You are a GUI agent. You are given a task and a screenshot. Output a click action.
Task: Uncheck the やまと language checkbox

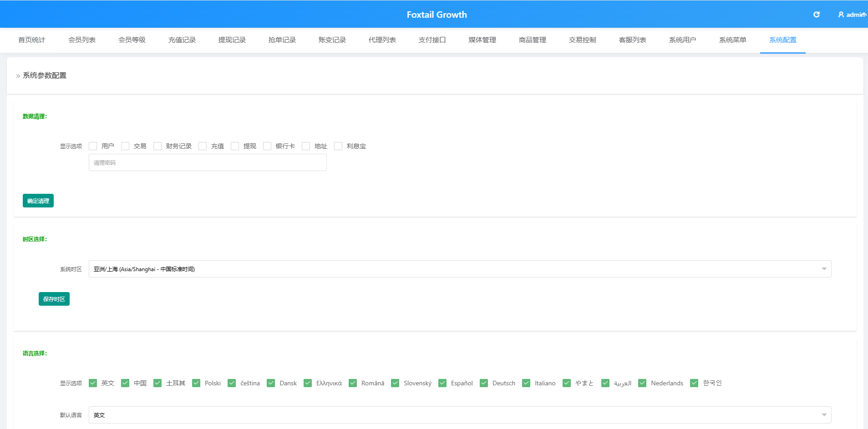coord(567,383)
